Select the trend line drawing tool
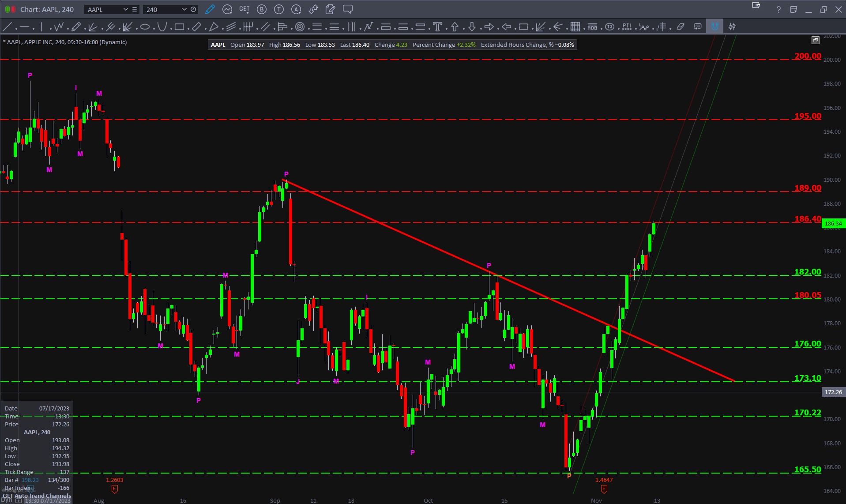This screenshot has height=504, width=846. pyautogui.click(x=7, y=27)
